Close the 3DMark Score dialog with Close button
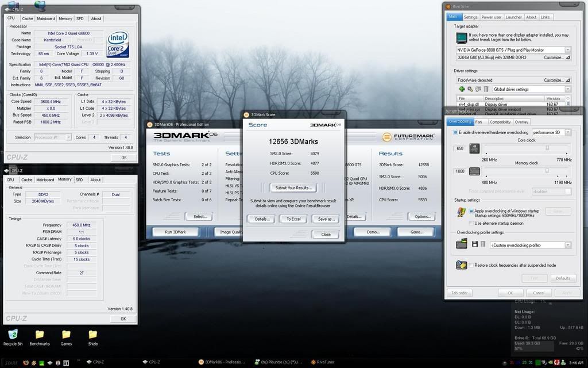Viewport: 588px width, 368px height. click(326, 235)
